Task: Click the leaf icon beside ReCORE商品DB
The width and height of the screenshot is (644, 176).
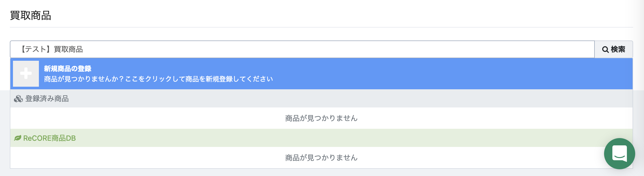Action: pyautogui.click(x=18, y=138)
